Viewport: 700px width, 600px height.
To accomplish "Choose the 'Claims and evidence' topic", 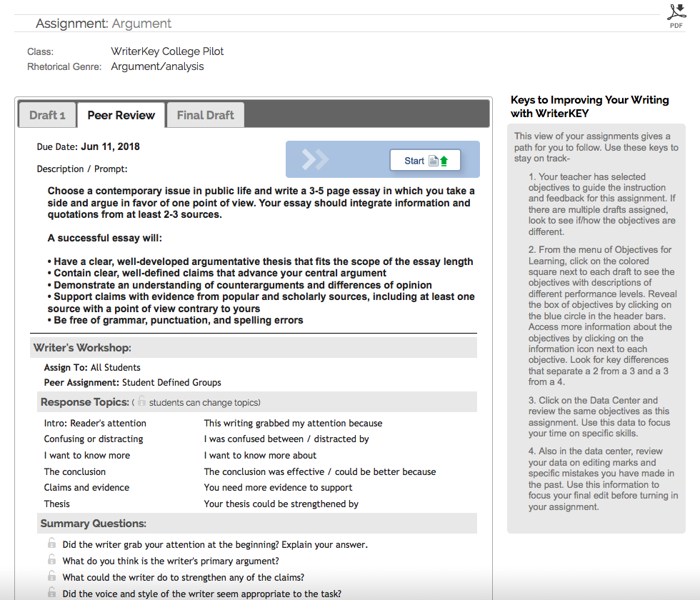I will tap(86, 488).
